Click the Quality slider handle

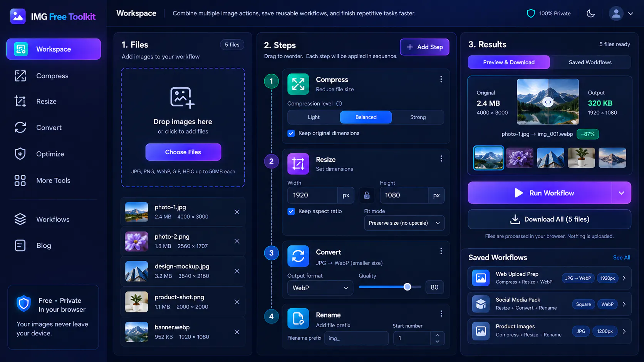point(407,287)
